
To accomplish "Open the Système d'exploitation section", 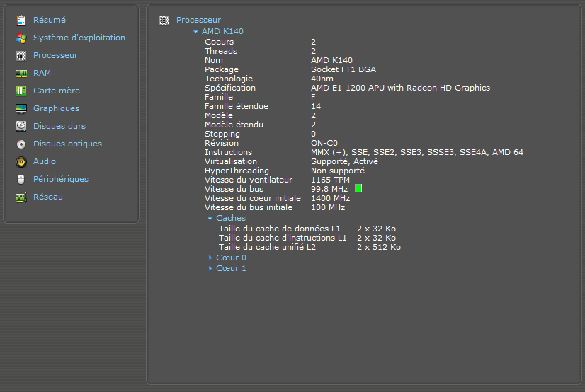I will [x=79, y=38].
